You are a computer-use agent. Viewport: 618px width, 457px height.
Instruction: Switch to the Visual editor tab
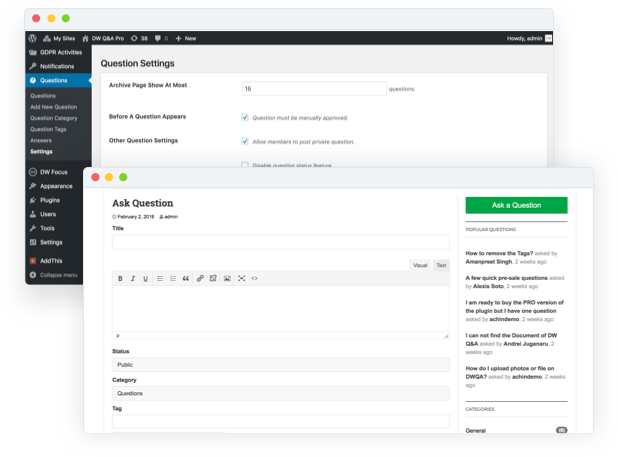pyautogui.click(x=420, y=265)
